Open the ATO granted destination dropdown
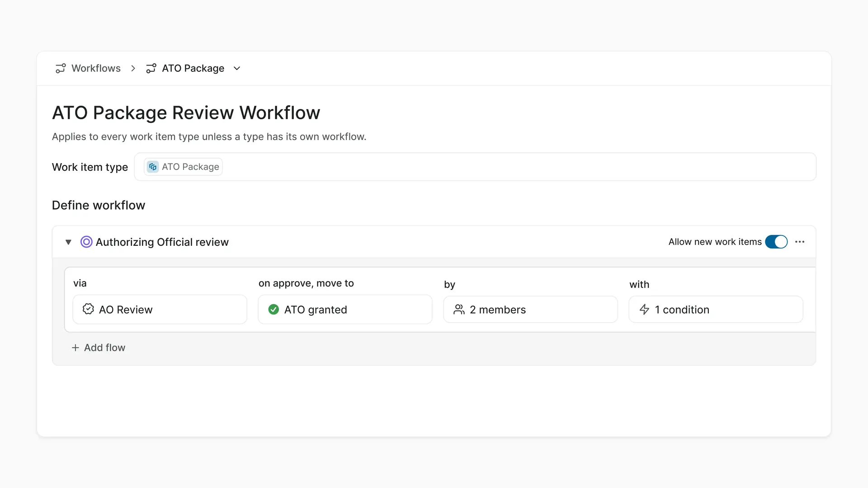 345,310
